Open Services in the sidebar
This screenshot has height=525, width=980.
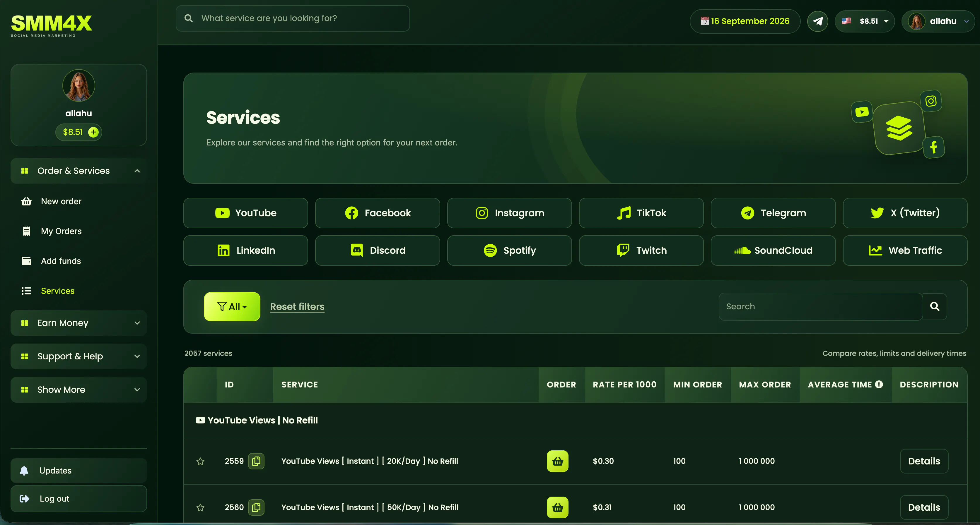[57, 291]
